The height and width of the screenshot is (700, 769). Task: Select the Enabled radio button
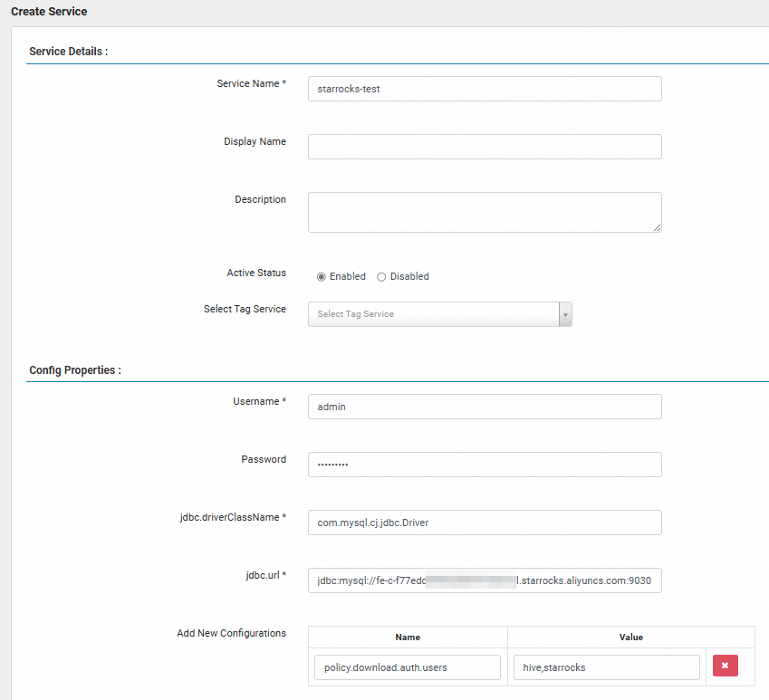pyautogui.click(x=322, y=277)
